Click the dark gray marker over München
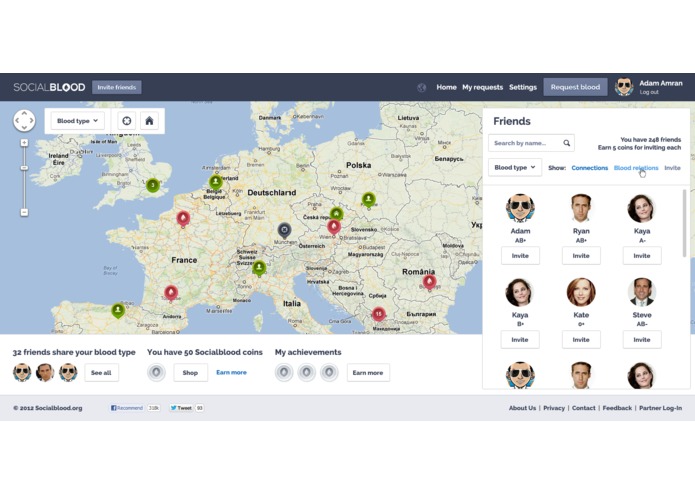 click(284, 230)
